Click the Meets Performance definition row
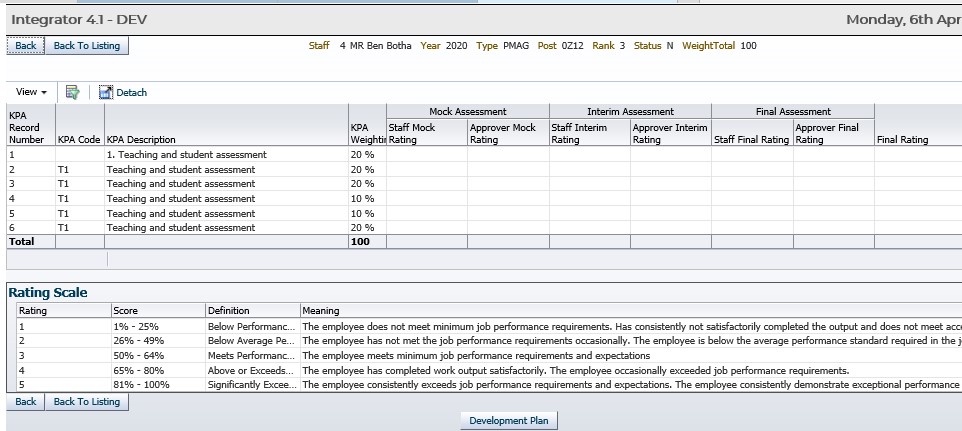 [x=251, y=356]
